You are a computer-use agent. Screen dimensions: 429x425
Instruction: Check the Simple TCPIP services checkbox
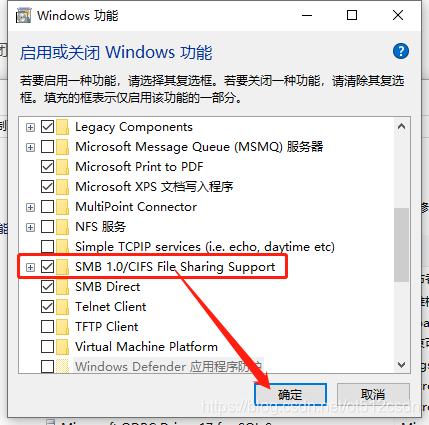[47, 247]
